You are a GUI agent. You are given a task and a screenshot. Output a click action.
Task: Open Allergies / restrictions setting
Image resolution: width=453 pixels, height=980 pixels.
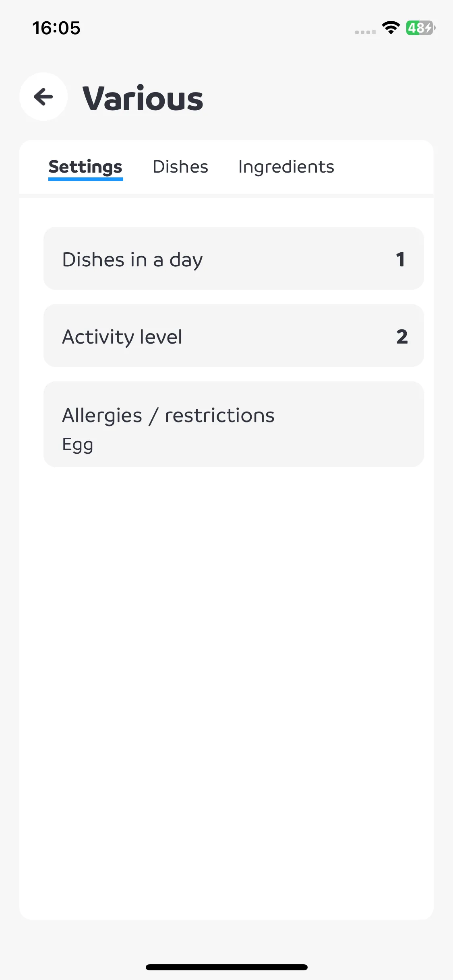[x=234, y=424]
